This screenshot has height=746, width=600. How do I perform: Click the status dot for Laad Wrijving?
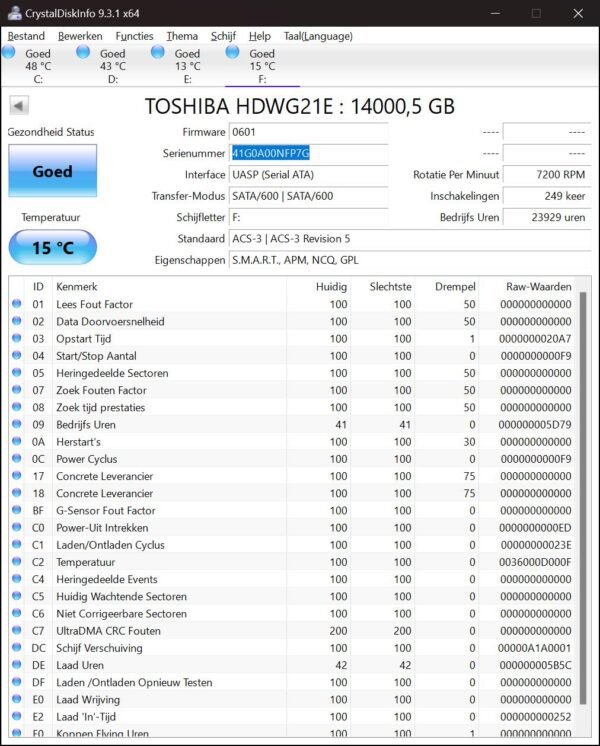(x=17, y=698)
